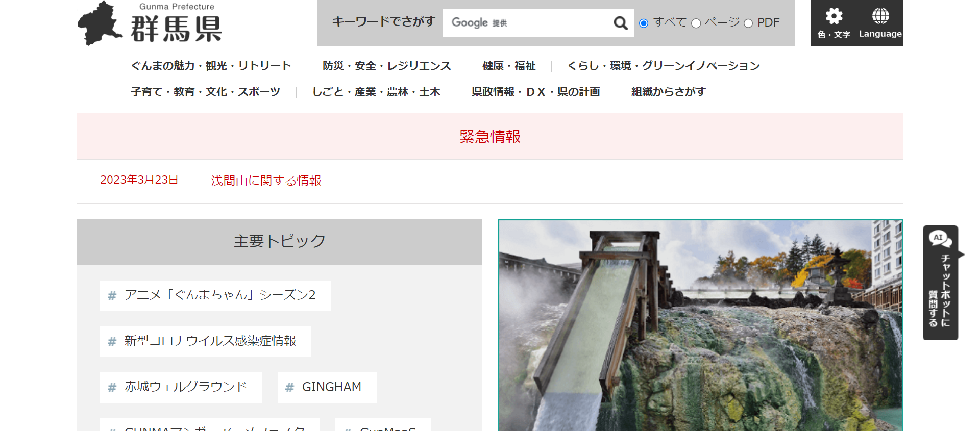This screenshot has height=431, width=980.
Task: Click the search magnifier icon
Action: [621, 23]
